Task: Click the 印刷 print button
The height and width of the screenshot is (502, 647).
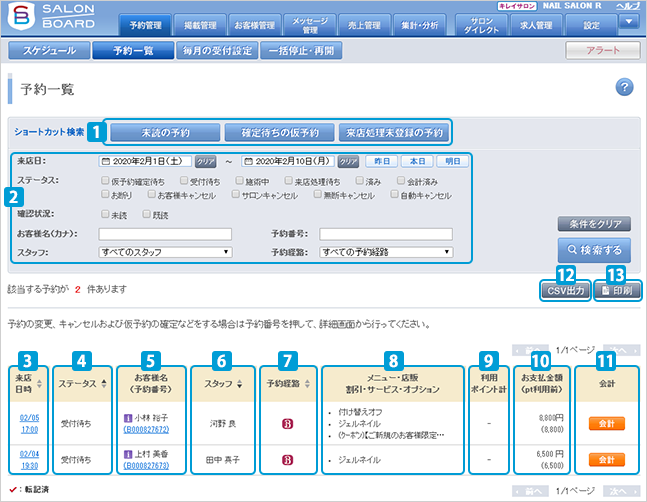Action: point(617,290)
